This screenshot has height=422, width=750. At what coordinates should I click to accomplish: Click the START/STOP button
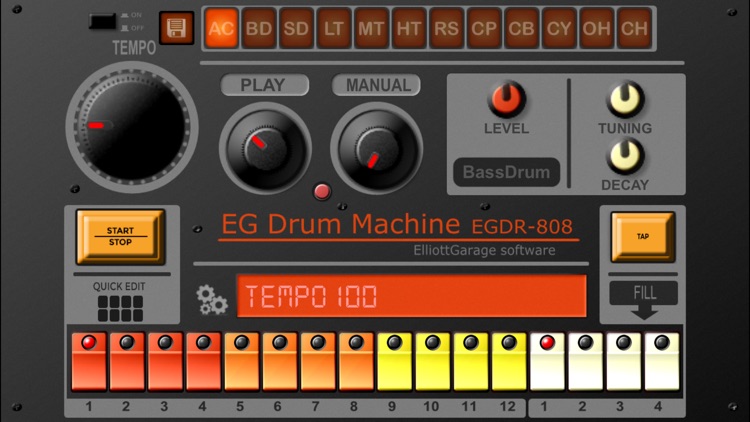point(121,236)
